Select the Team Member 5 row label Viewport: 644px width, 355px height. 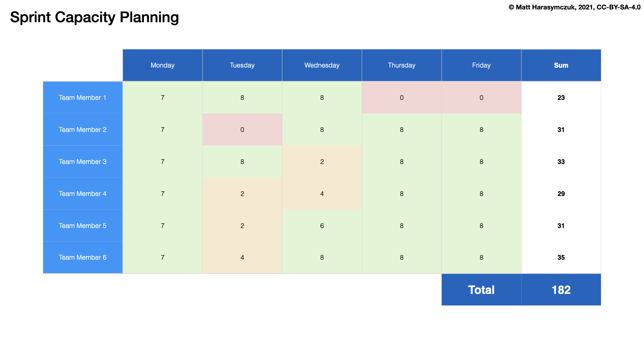[x=82, y=225]
